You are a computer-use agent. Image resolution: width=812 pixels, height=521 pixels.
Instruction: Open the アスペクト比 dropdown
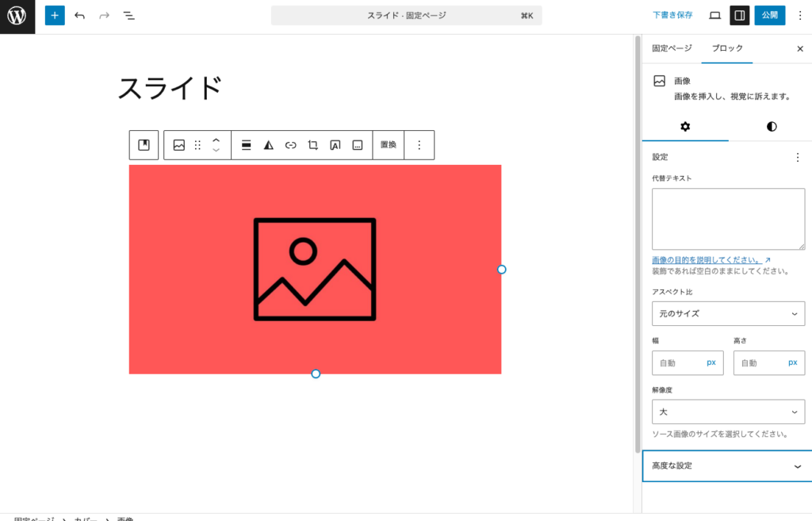point(728,313)
